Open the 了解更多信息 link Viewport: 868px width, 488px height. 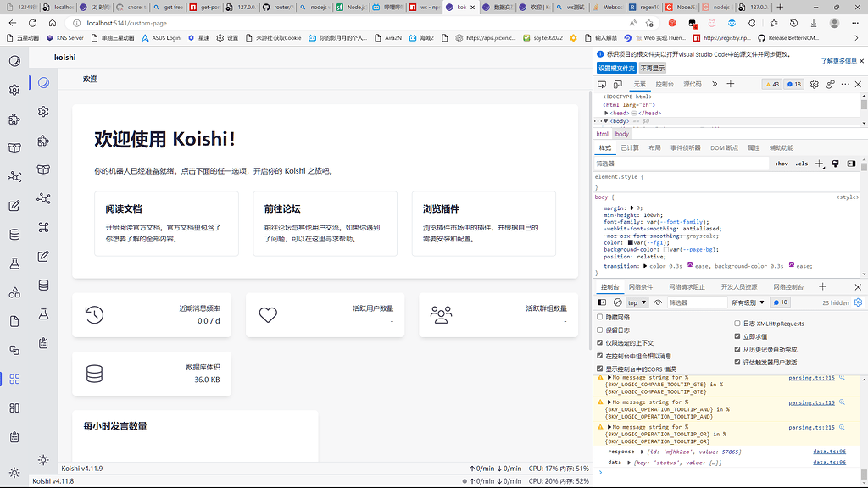point(838,61)
